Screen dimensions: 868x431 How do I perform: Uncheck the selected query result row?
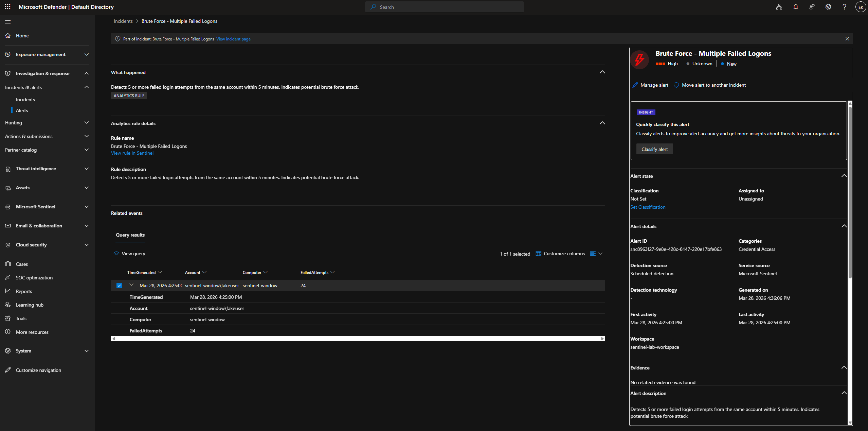click(x=119, y=286)
